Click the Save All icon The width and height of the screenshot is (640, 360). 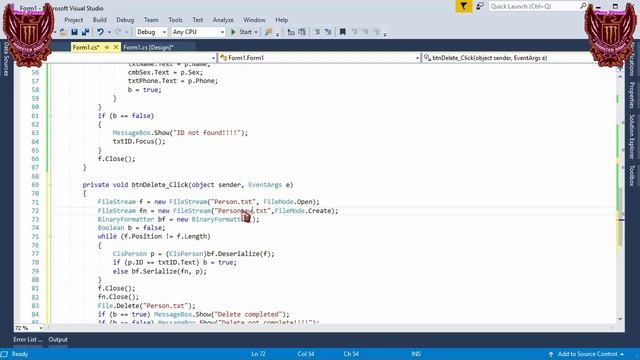(85, 32)
